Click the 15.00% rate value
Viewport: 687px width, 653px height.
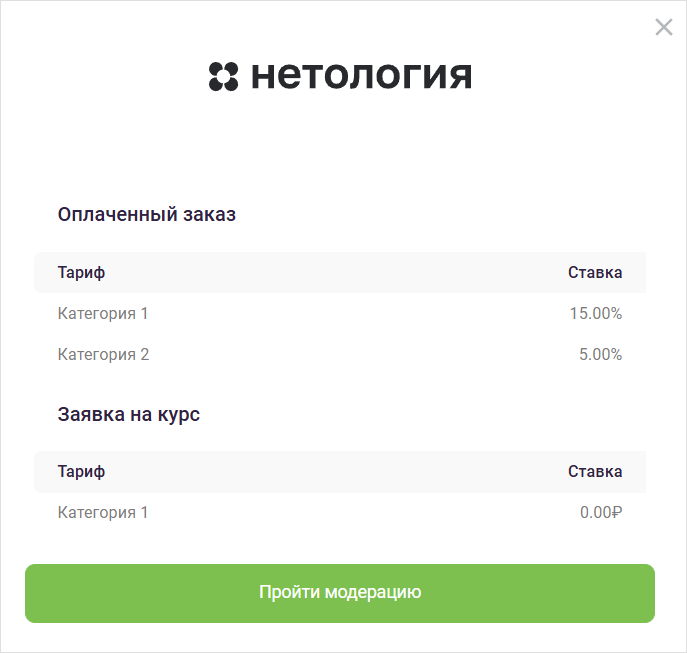tap(596, 314)
